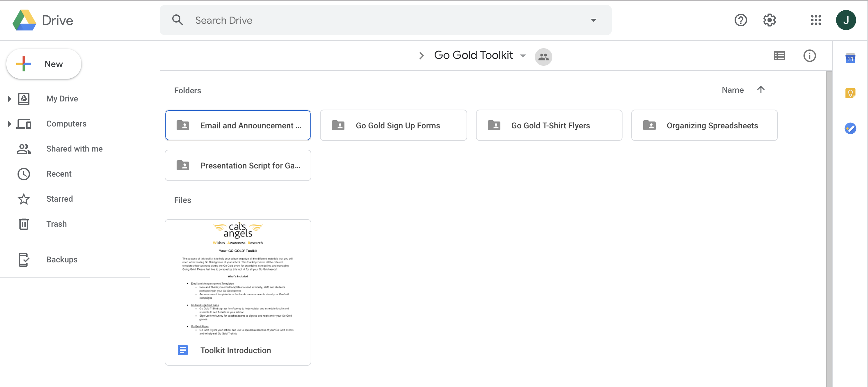Image resolution: width=868 pixels, height=387 pixels.
Task: Select the Starred section
Action: 59,198
